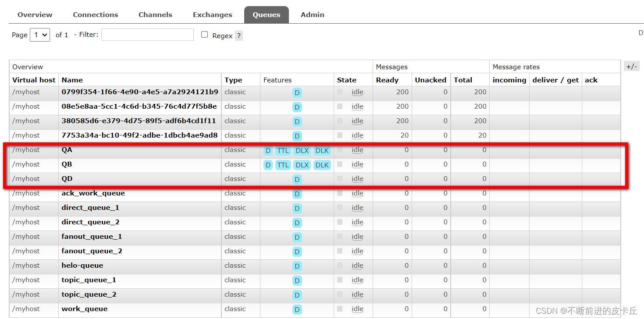
Task: Sort by the Ready column header
Action: pos(387,80)
